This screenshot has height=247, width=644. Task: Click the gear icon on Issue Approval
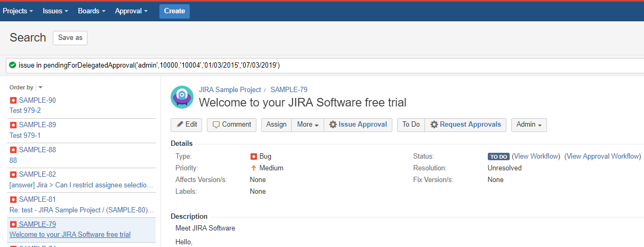coord(333,125)
